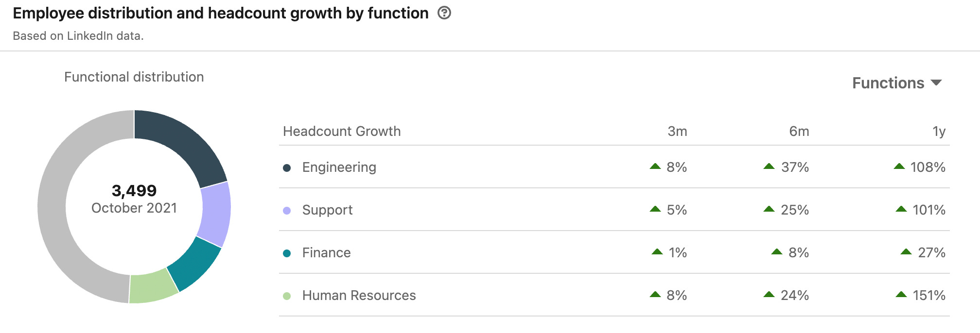
Task: Click the 3m column header
Action: click(677, 132)
